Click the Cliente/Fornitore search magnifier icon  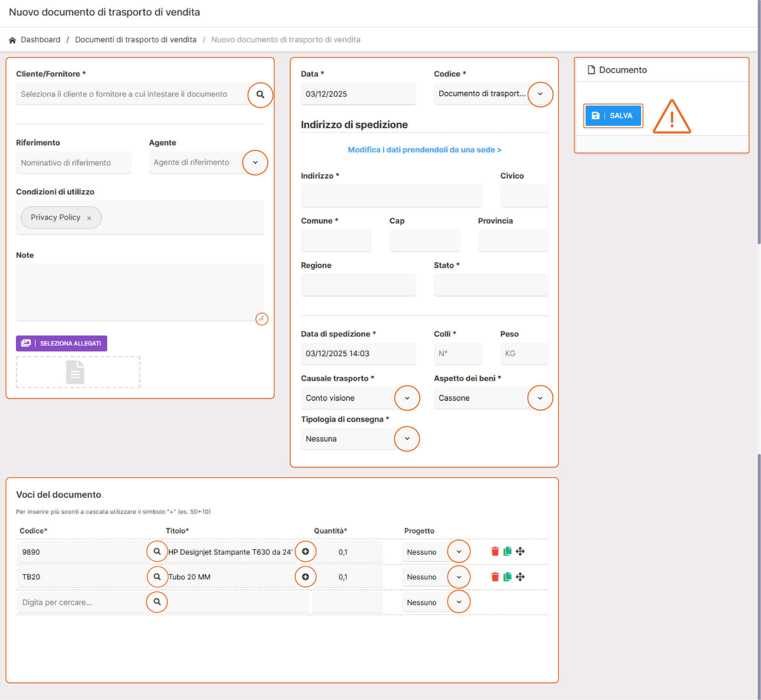(260, 95)
